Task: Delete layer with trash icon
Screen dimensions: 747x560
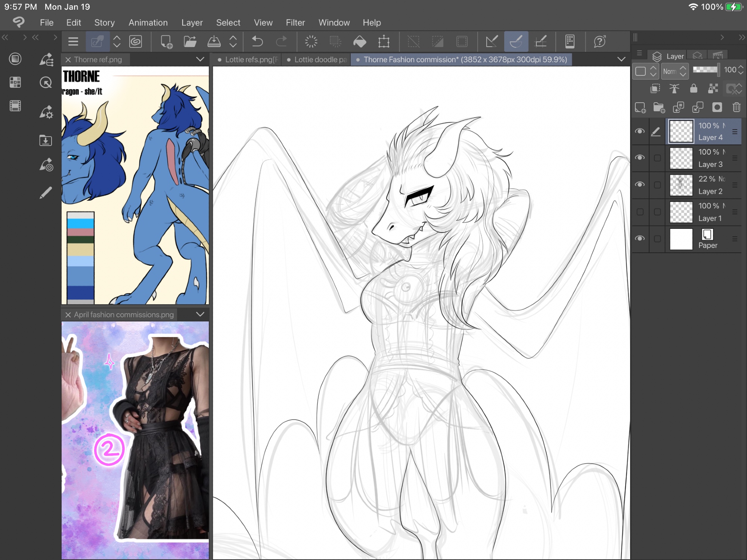Action: (736, 108)
